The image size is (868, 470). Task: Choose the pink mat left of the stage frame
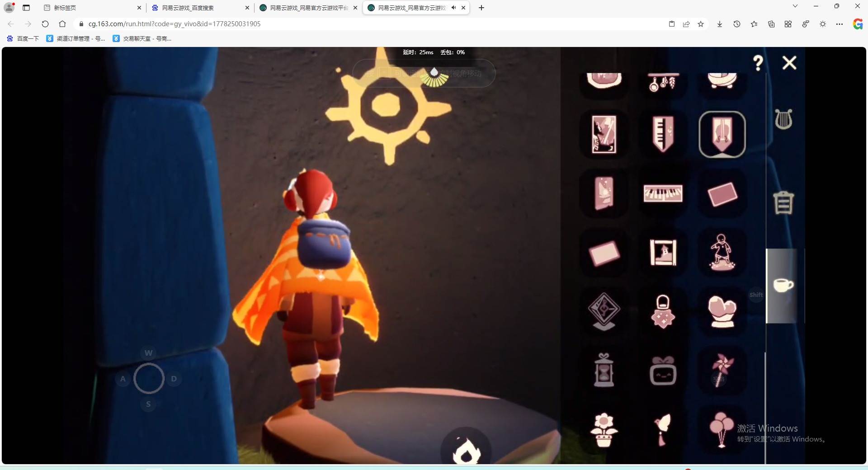(x=604, y=253)
